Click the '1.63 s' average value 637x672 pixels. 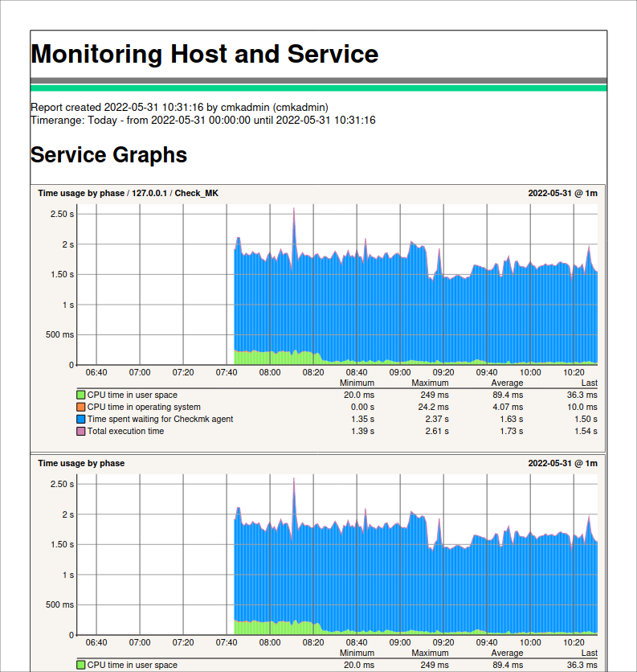512,419
